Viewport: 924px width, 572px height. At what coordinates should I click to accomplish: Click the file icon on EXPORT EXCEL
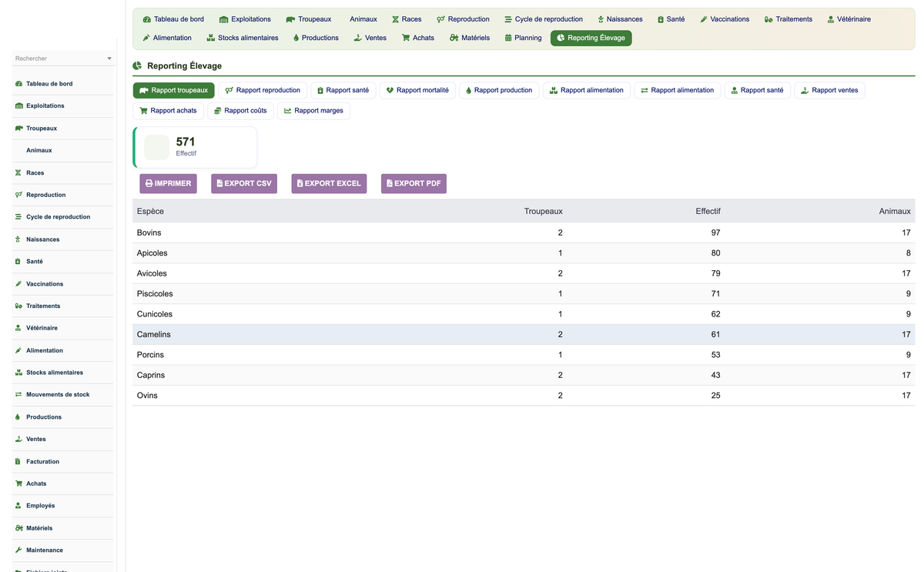point(300,183)
